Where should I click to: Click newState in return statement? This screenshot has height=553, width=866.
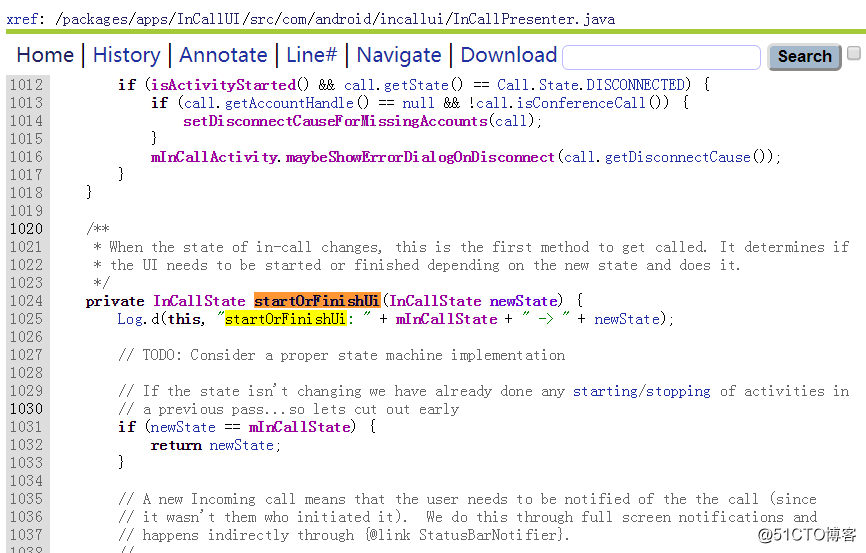tap(241, 445)
